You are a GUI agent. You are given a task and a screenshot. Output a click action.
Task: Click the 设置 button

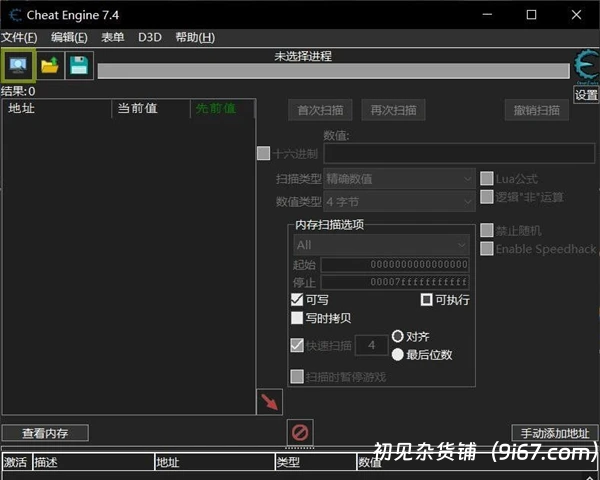pyautogui.click(x=586, y=95)
